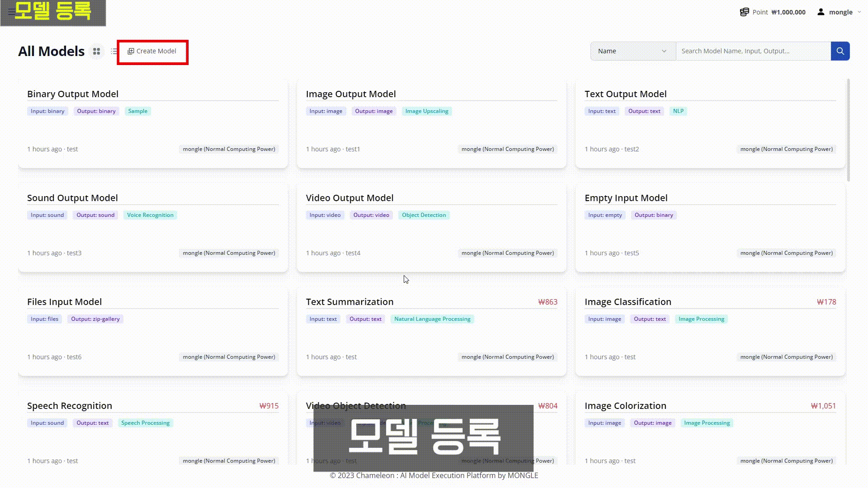Click the Object Detection tag

click(x=424, y=215)
